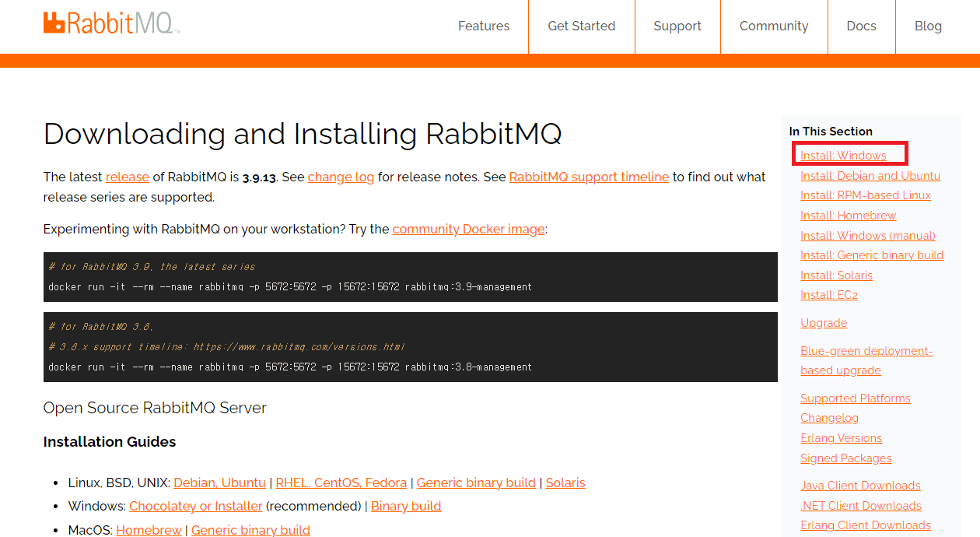Open Java Client Downloads link
980x537 pixels.
(x=860, y=486)
